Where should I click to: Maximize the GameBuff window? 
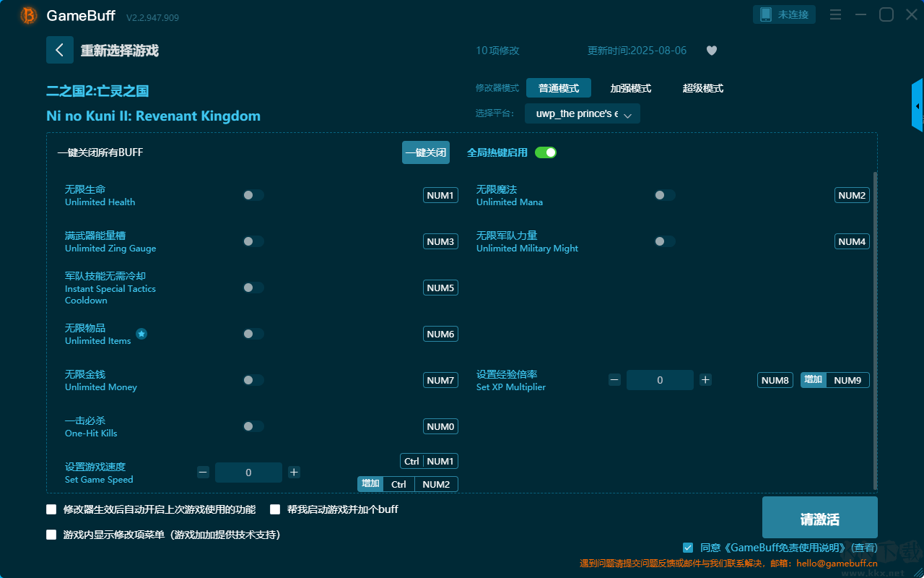click(x=886, y=14)
